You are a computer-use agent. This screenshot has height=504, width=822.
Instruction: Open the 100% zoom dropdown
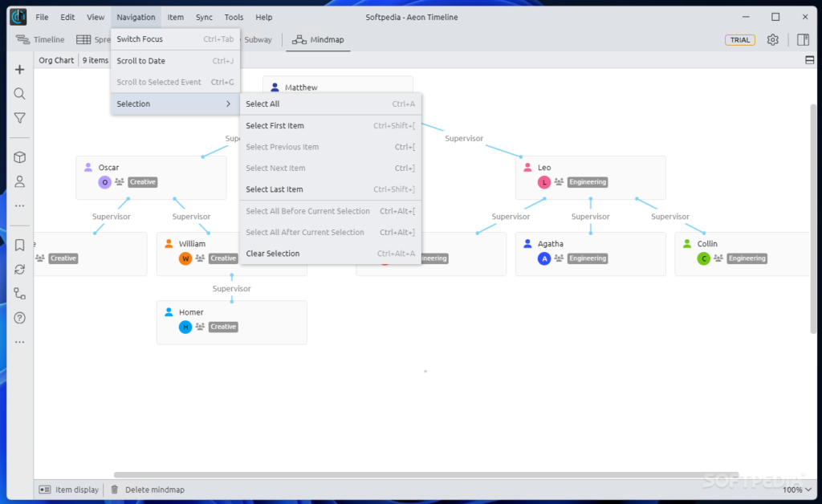(x=796, y=490)
